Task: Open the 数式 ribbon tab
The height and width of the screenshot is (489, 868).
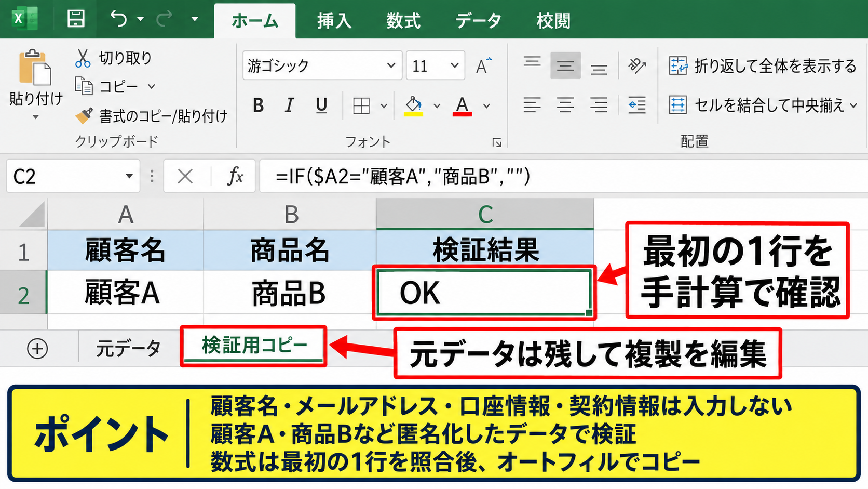Action: click(403, 21)
